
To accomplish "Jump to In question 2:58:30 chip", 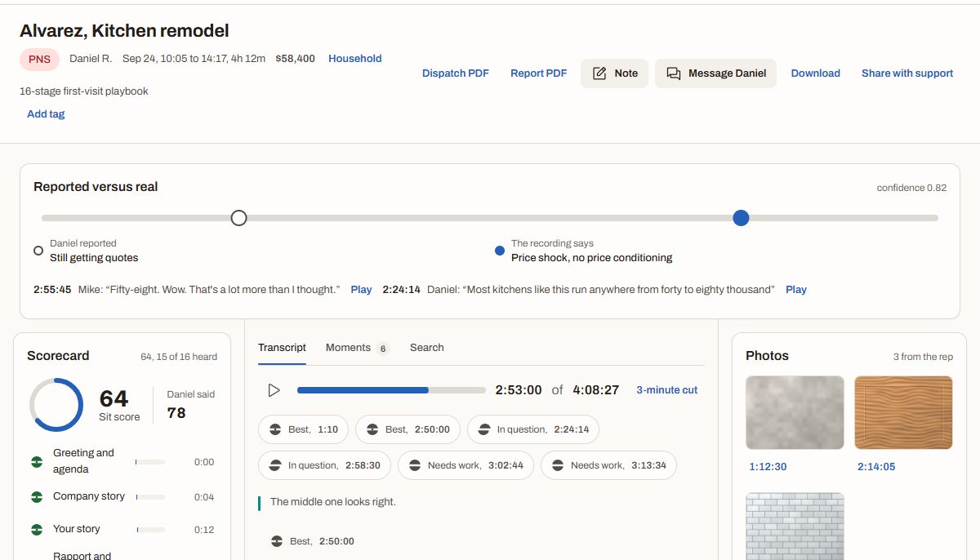I will click(325, 465).
